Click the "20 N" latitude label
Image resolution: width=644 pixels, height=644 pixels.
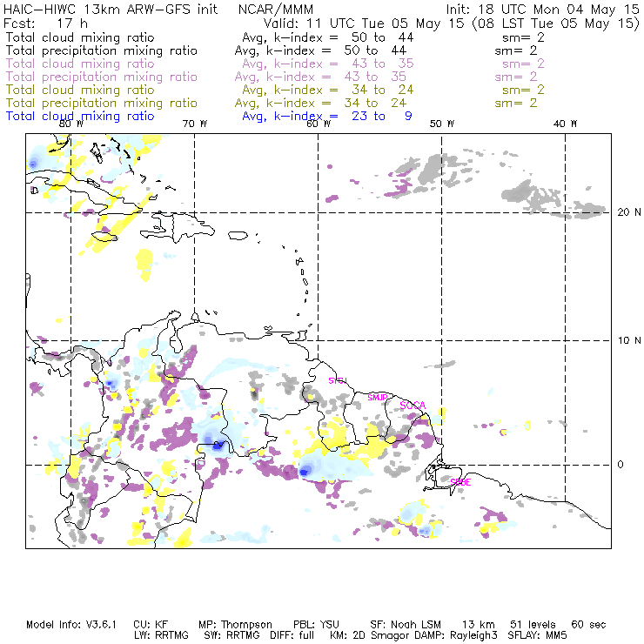click(x=629, y=212)
